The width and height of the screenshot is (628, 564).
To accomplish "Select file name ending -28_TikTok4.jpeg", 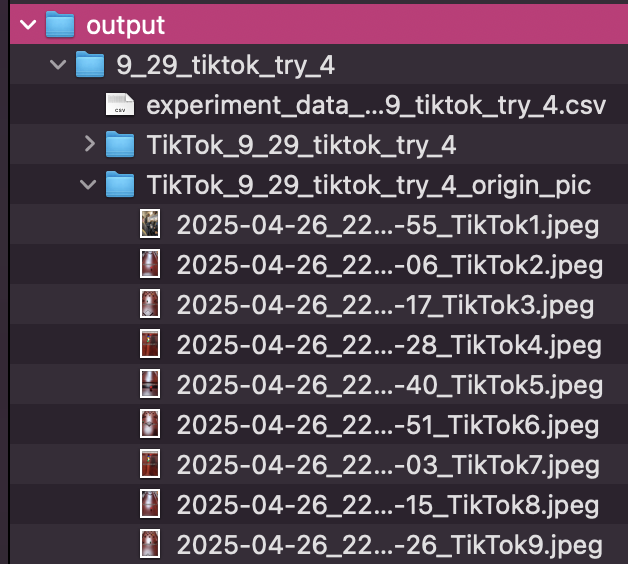I will pos(389,346).
